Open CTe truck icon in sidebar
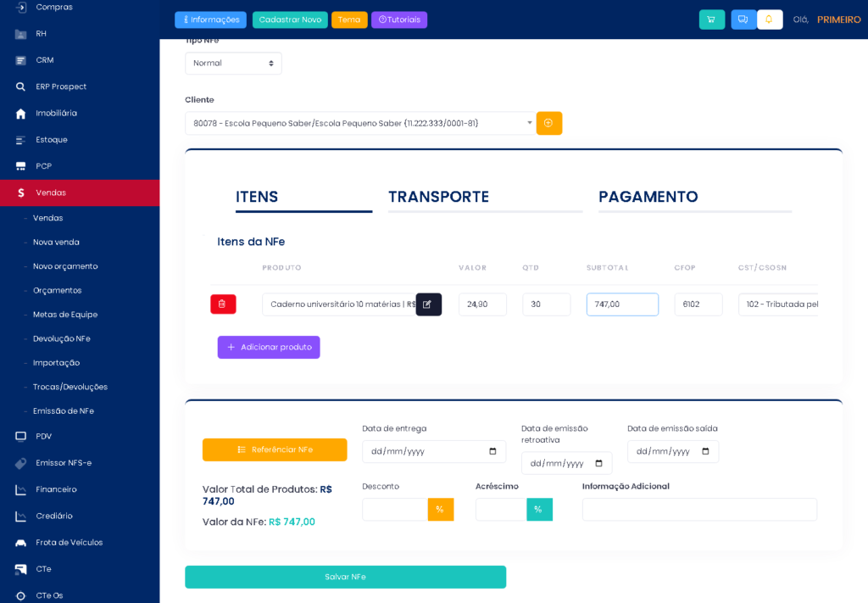Viewport: 868px width, 603px height. click(x=20, y=569)
